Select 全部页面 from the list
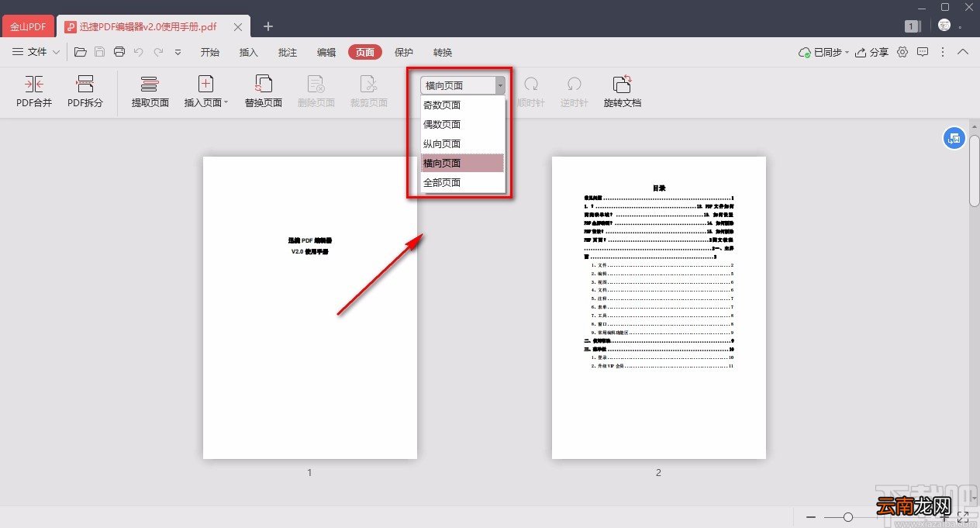 pos(463,182)
